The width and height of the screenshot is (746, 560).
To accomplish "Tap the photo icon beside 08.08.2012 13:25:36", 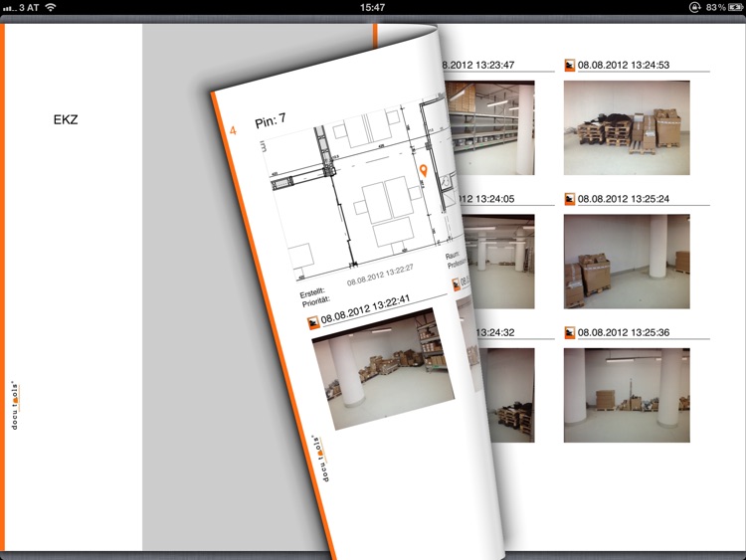I will click(570, 332).
